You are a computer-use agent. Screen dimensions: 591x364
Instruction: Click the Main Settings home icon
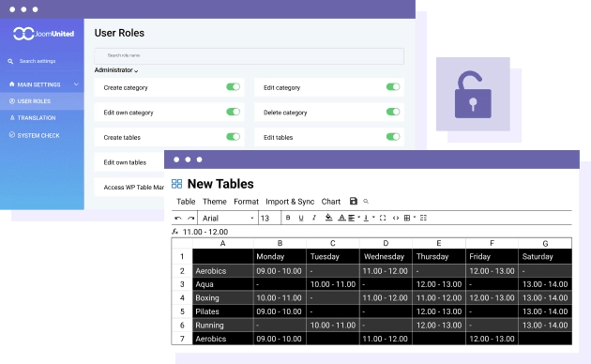[12, 84]
